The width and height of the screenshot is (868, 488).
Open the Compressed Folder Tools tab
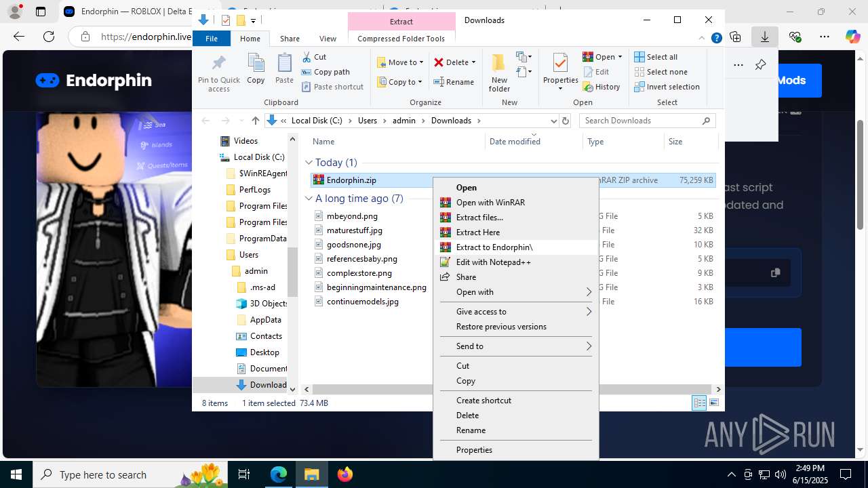click(x=401, y=39)
